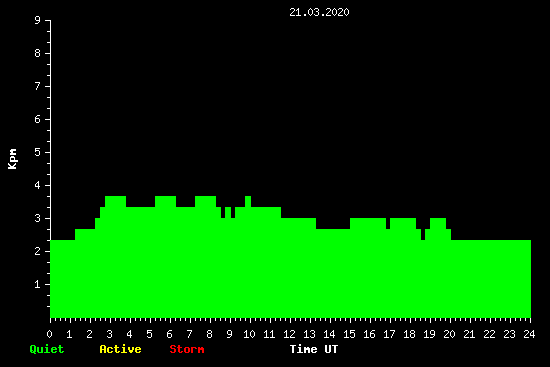Click the hour 3 tick label
The height and width of the screenshot is (367, 550).
pyautogui.click(x=109, y=334)
